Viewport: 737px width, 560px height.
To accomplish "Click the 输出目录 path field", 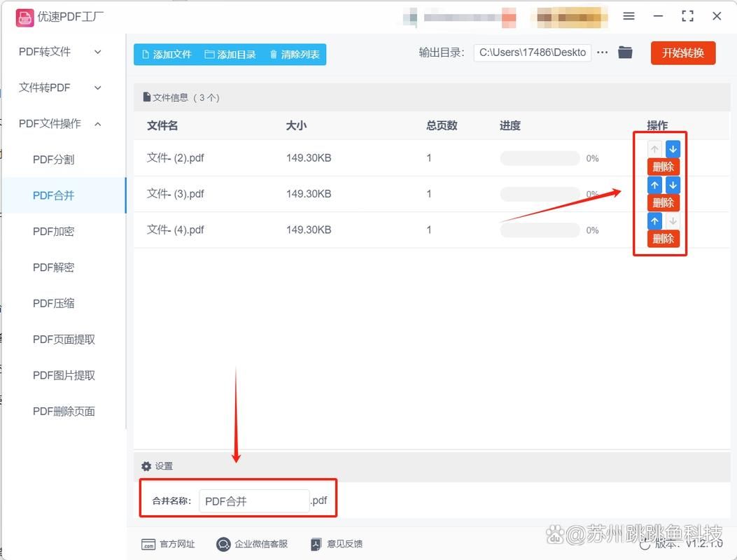I will (x=532, y=52).
